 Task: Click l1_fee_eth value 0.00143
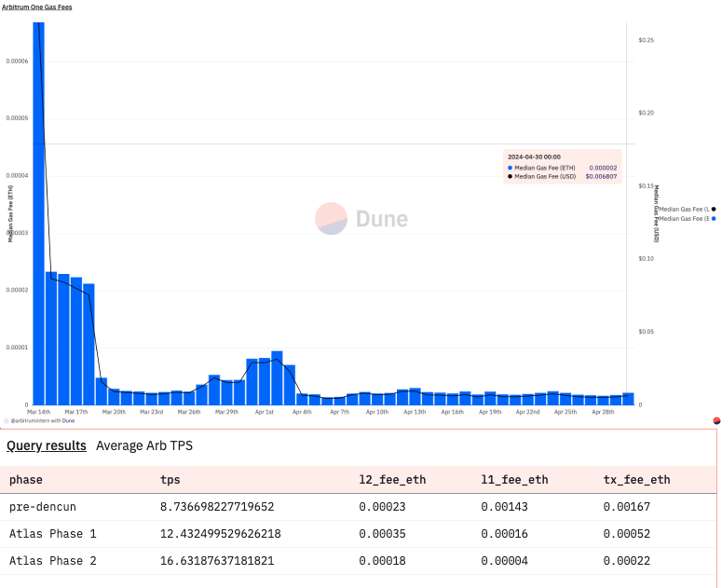[x=504, y=507]
